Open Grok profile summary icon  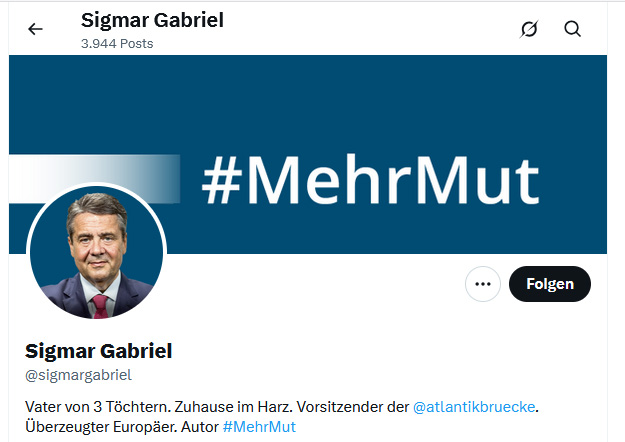pyautogui.click(x=529, y=29)
